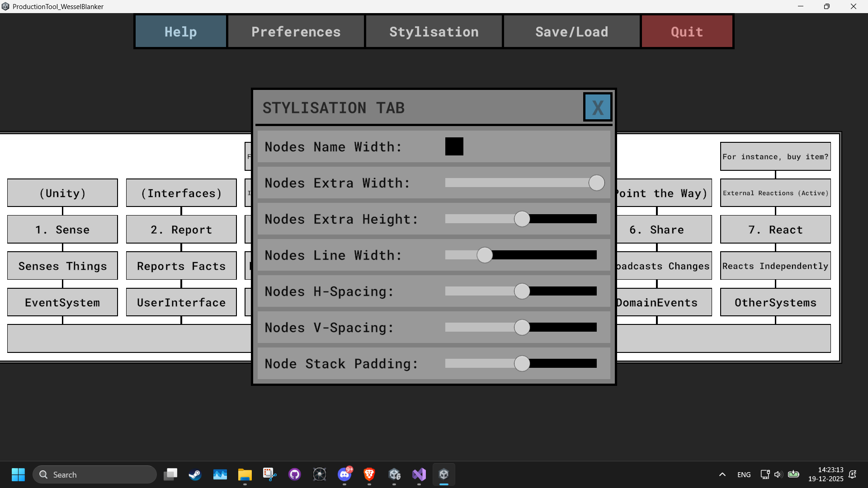Open Visual Studio from the taskbar
The height and width of the screenshot is (488, 868).
pyautogui.click(x=419, y=474)
